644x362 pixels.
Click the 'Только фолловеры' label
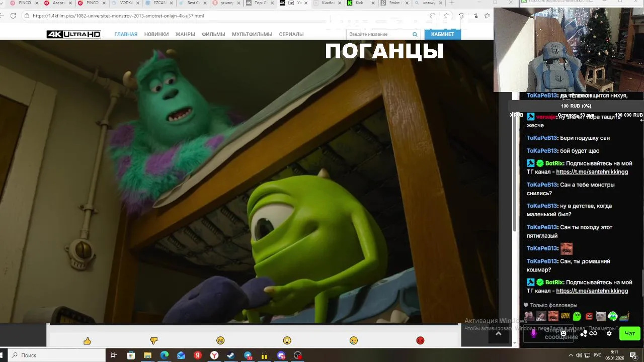click(x=553, y=305)
